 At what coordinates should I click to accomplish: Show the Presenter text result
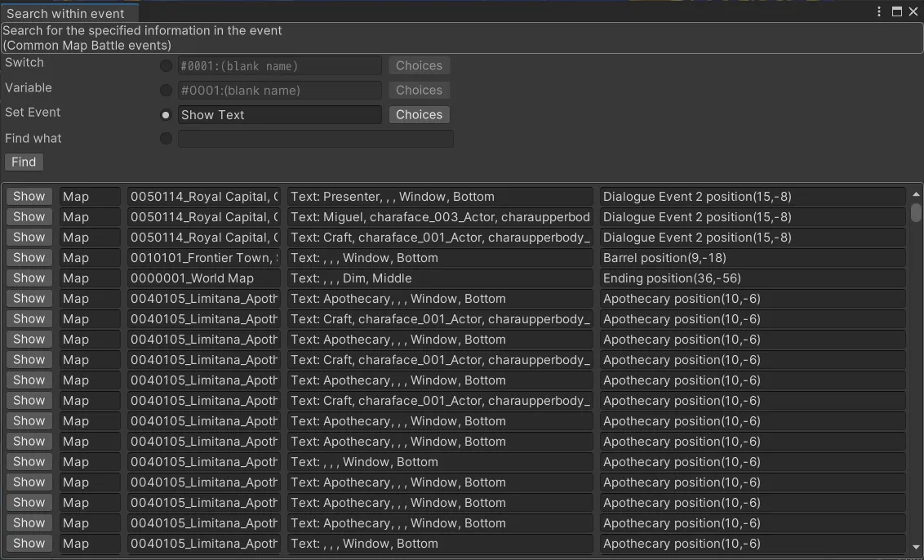click(29, 197)
